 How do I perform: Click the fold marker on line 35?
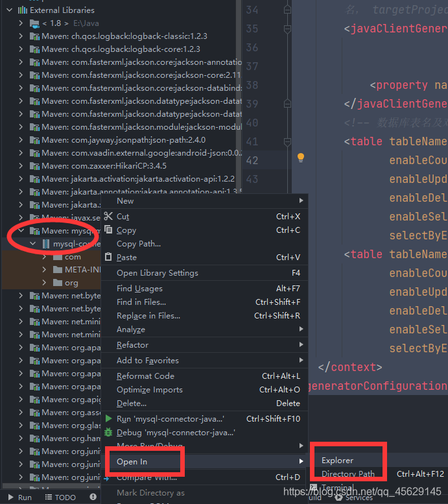pos(288,29)
